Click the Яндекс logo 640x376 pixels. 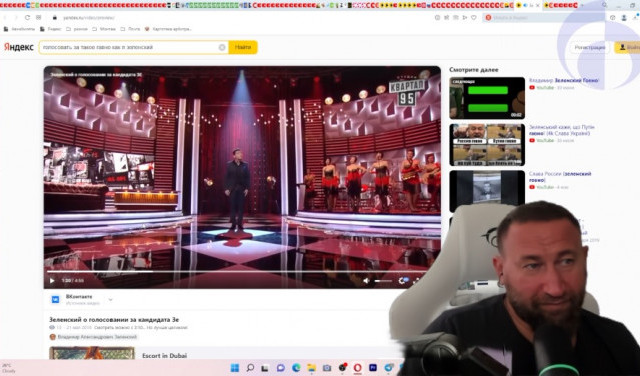coord(19,47)
